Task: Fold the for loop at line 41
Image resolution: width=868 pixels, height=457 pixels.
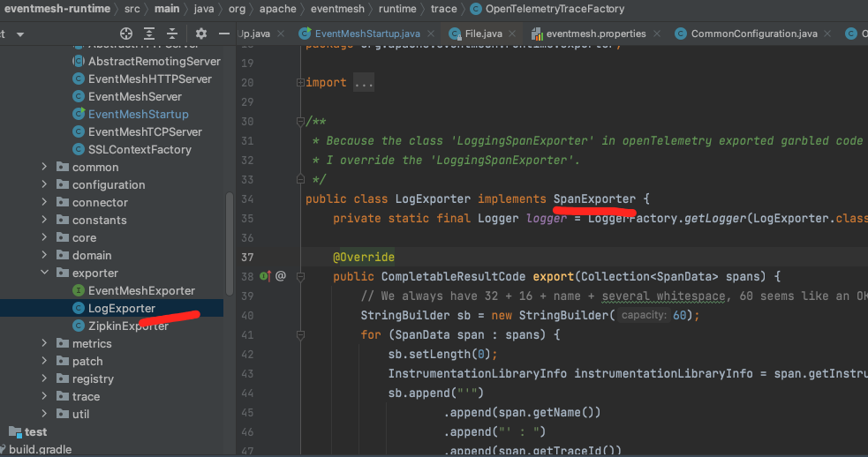Action: [x=300, y=334]
